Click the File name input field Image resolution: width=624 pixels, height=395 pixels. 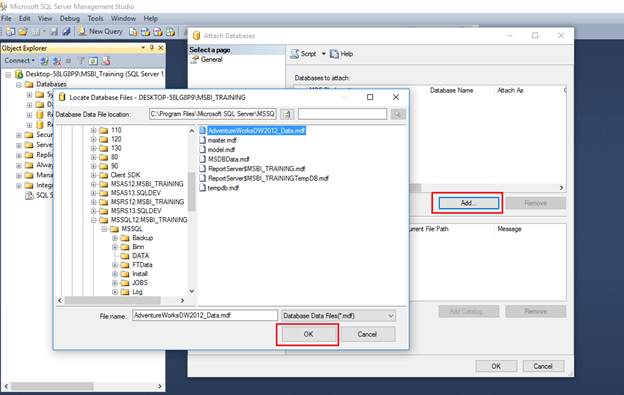point(205,315)
